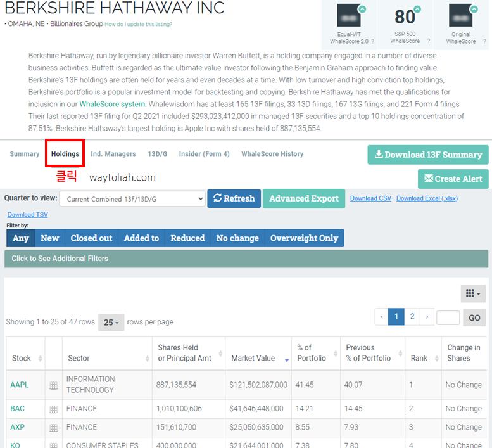Click the Create Alert button
The width and height of the screenshot is (492, 448).
click(453, 179)
